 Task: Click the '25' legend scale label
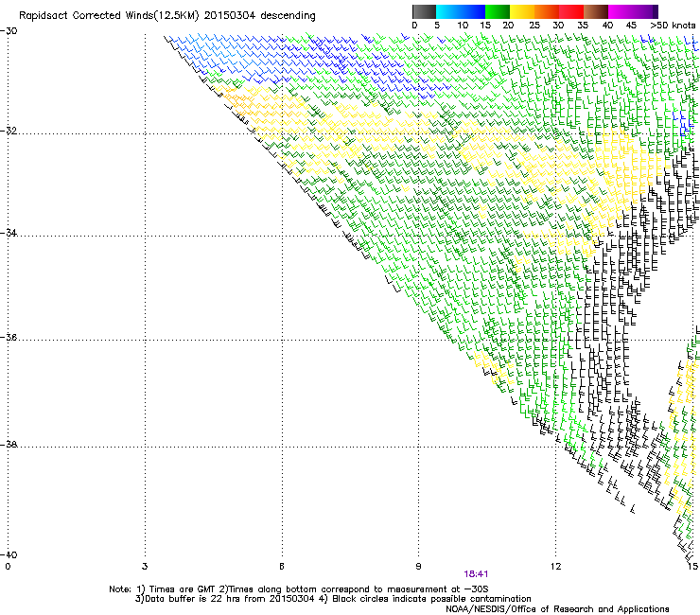coord(534,26)
